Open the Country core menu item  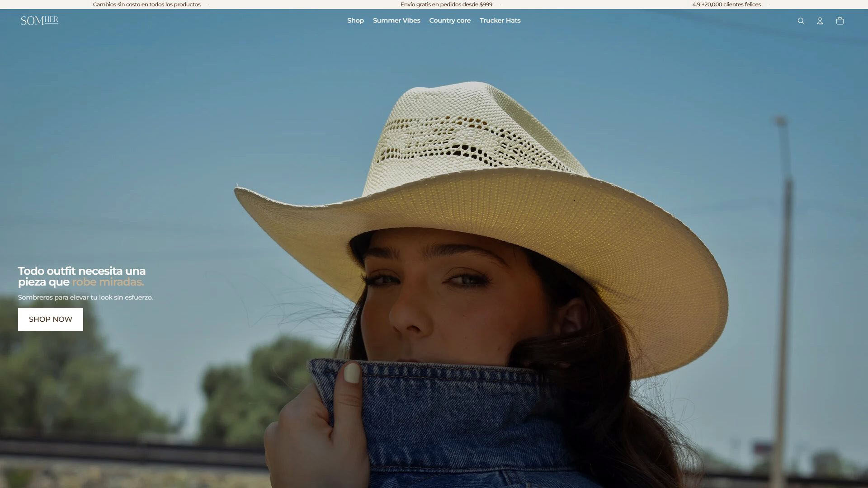point(450,20)
